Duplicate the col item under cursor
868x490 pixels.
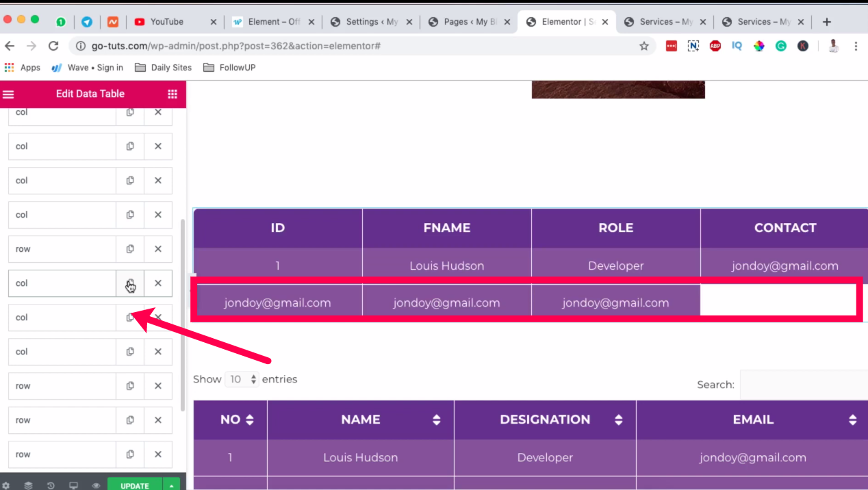(x=130, y=283)
